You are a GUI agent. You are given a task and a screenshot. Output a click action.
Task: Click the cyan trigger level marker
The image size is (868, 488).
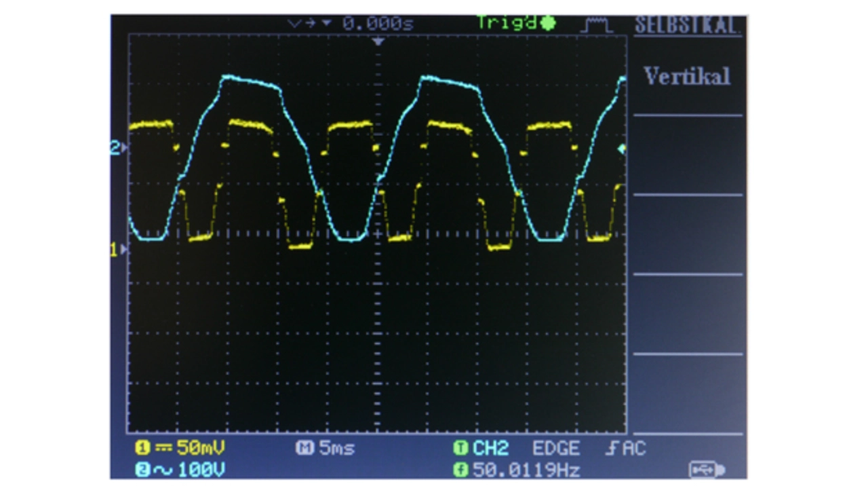(x=620, y=149)
